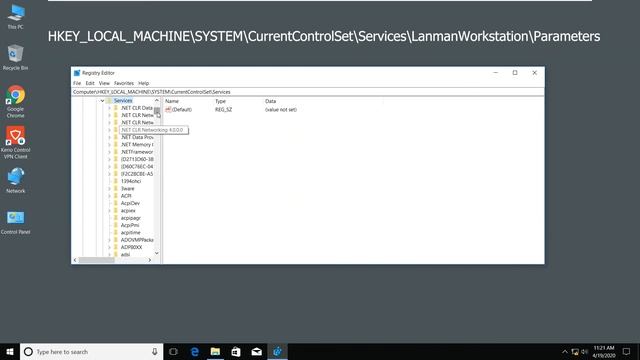Image resolution: width=640 pixels, height=360 pixels.
Task: Click the tree scrollbar up arrow
Action: [x=157, y=100]
